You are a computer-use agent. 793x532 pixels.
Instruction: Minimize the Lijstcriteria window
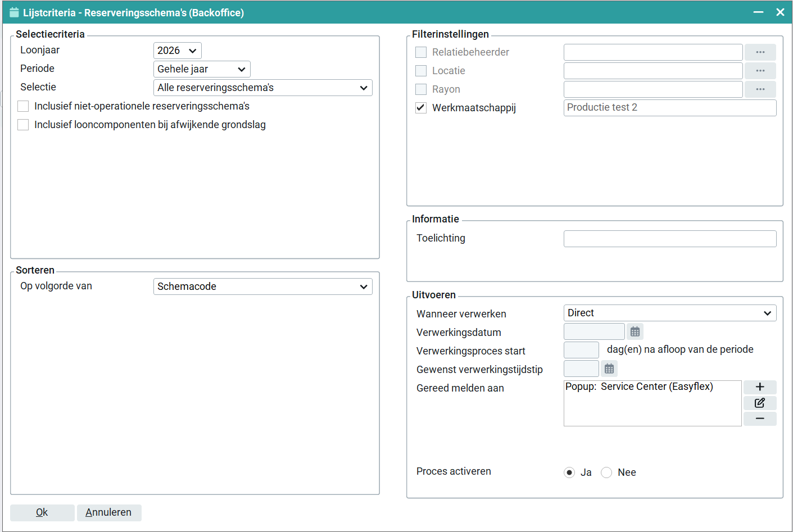tap(758, 12)
